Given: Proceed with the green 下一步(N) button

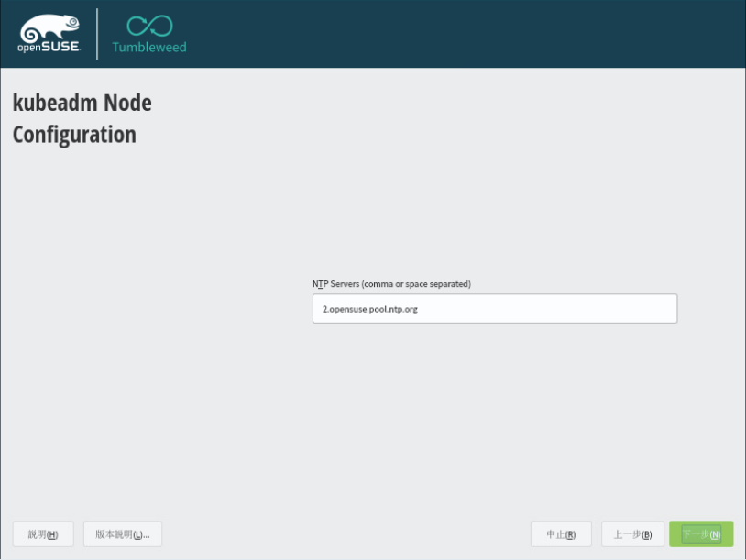Looking at the screenshot, I should coord(701,533).
